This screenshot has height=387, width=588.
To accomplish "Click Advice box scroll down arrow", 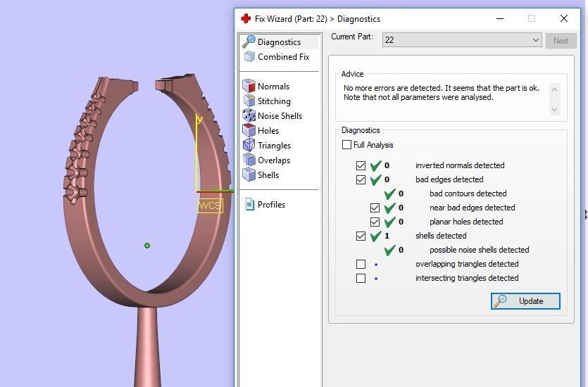I will coord(555,110).
